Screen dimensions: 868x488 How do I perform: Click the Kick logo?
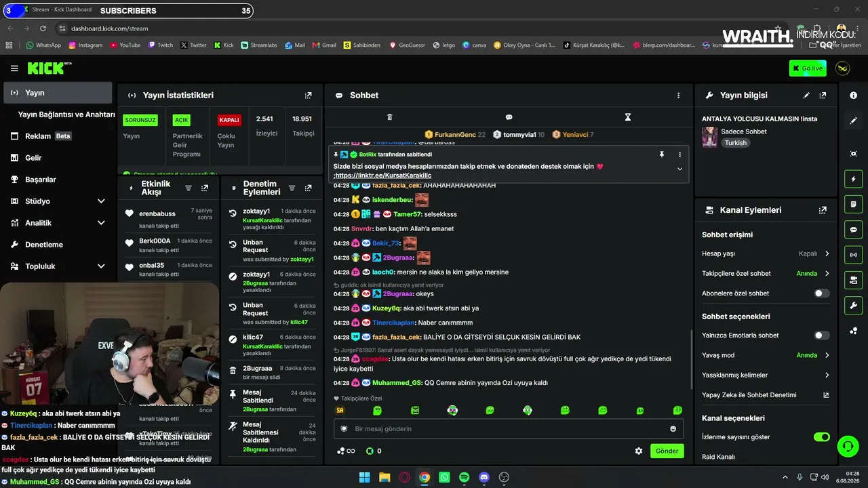[49, 68]
